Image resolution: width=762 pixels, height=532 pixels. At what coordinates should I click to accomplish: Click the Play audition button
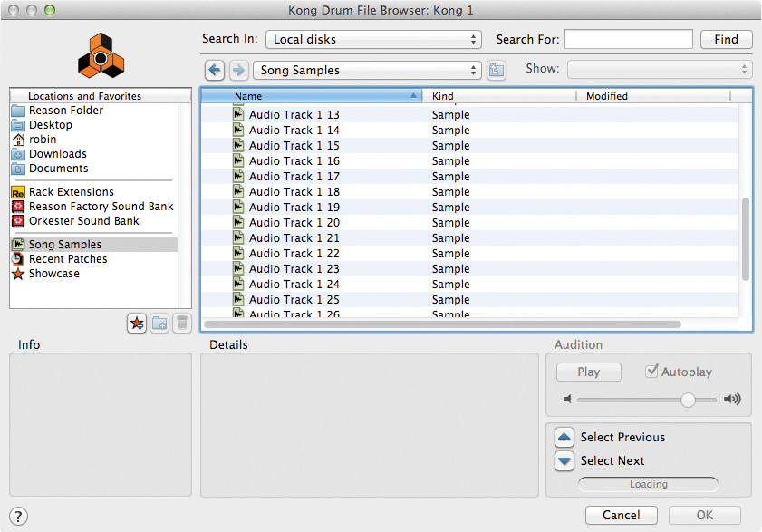(x=589, y=372)
